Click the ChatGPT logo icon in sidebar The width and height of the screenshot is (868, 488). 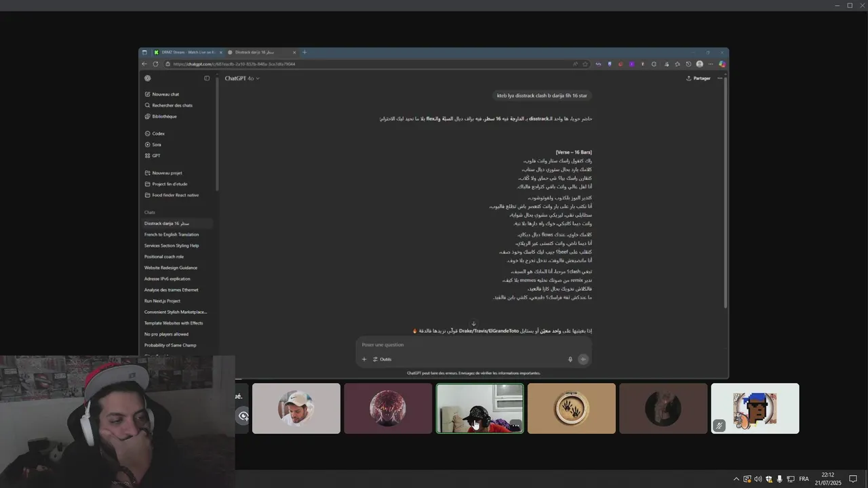click(148, 78)
